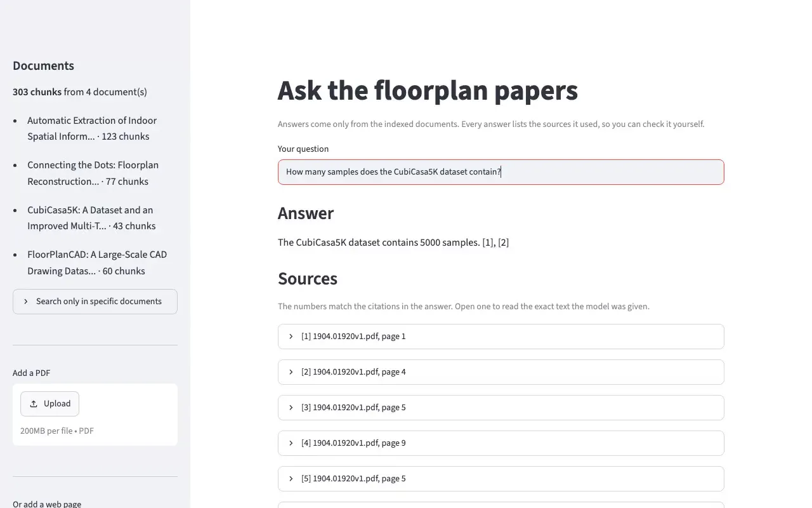Click the answer sentence about 5000 samples
Viewport: 812px width, 508px height.
(393, 243)
